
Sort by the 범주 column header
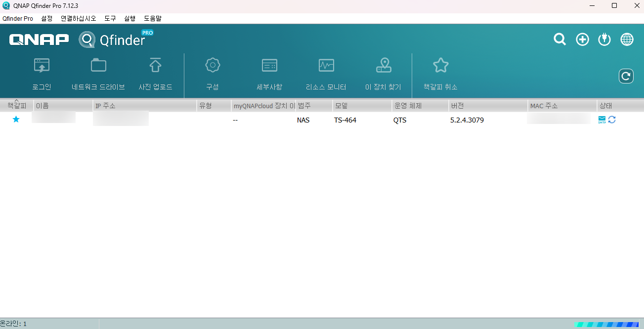pyautogui.click(x=314, y=106)
